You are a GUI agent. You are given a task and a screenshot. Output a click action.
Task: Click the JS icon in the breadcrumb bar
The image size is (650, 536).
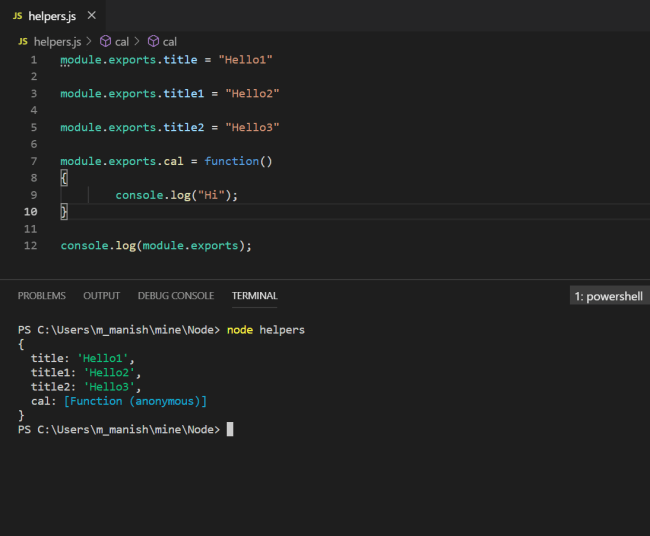[23, 41]
